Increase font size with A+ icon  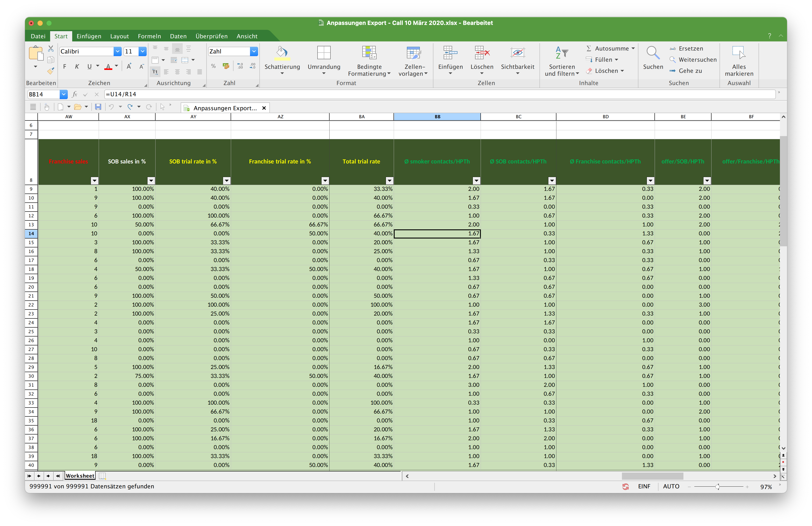tap(129, 67)
